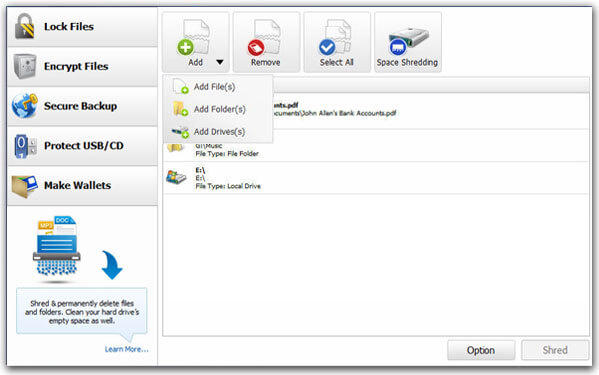Choose Add File(s) from the menu
The width and height of the screenshot is (599, 375).
(218, 87)
